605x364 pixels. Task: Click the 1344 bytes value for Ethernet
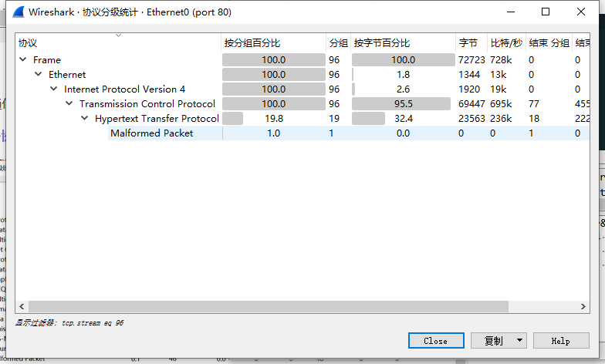[469, 74]
